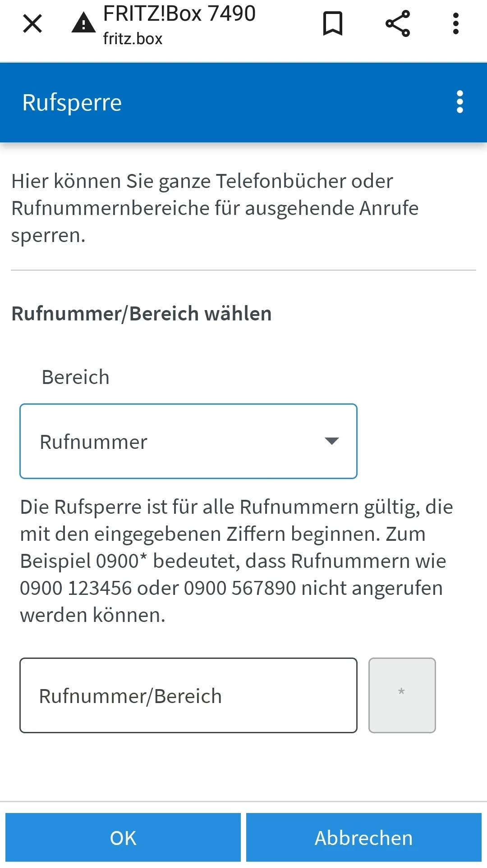Confirm with the OK button
Viewport: 487px width, 868px height.
pyautogui.click(x=123, y=838)
